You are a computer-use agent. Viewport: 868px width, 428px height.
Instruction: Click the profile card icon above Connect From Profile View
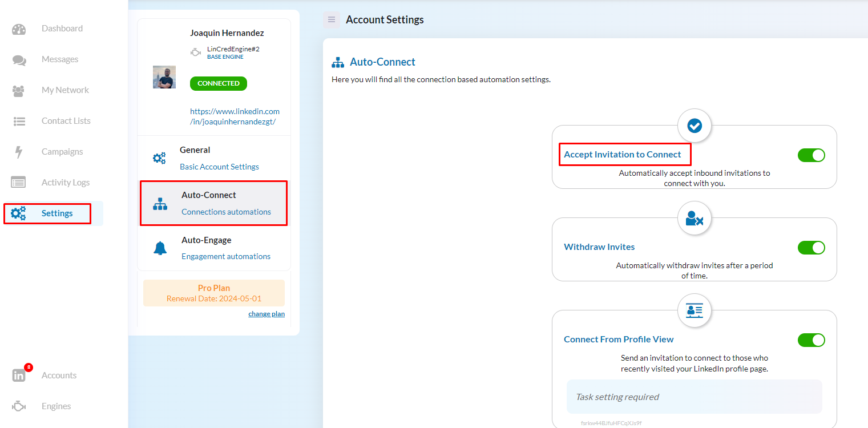[x=695, y=310]
